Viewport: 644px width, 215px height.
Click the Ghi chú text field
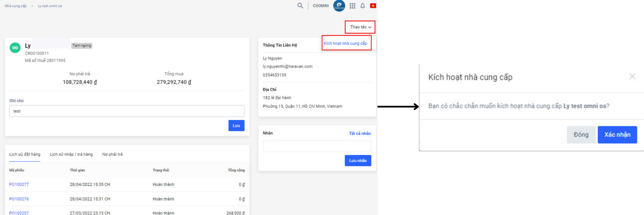(x=127, y=111)
